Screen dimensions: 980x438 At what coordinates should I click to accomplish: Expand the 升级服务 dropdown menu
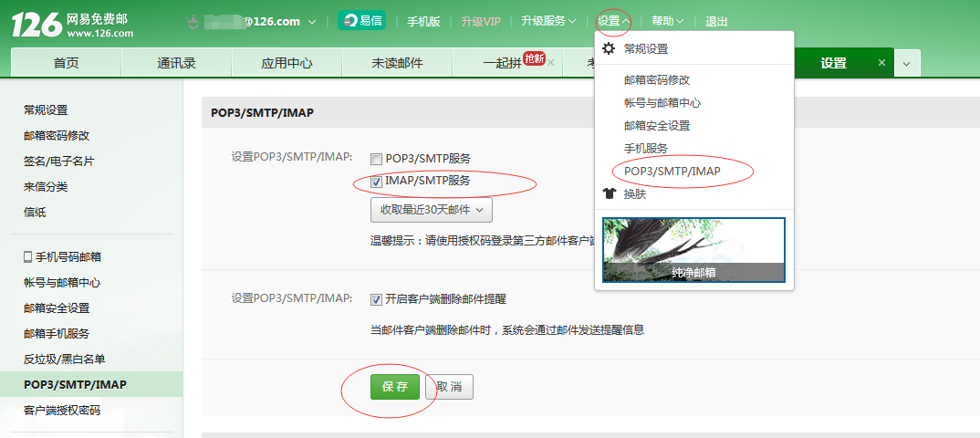pyautogui.click(x=548, y=21)
